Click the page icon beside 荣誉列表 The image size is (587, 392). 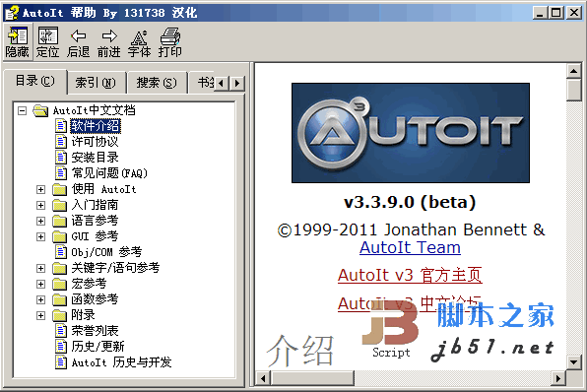pyautogui.click(x=61, y=331)
